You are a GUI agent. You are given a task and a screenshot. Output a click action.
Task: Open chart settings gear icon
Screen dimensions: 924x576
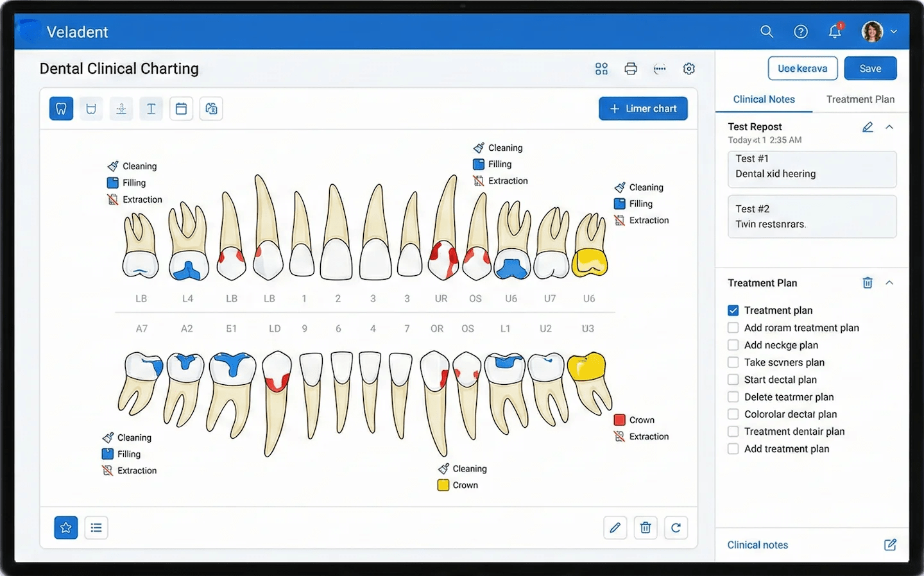(x=689, y=69)
